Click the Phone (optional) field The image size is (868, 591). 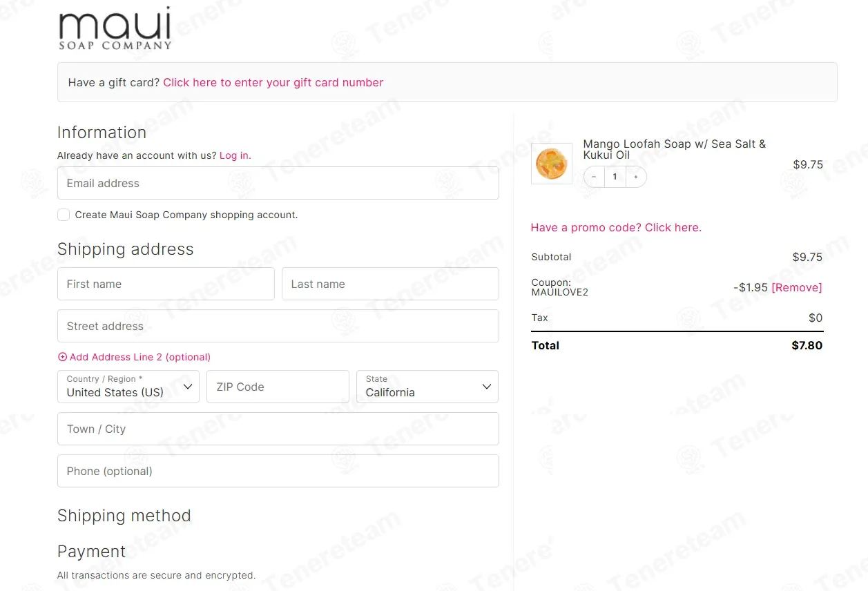(278, 471)
